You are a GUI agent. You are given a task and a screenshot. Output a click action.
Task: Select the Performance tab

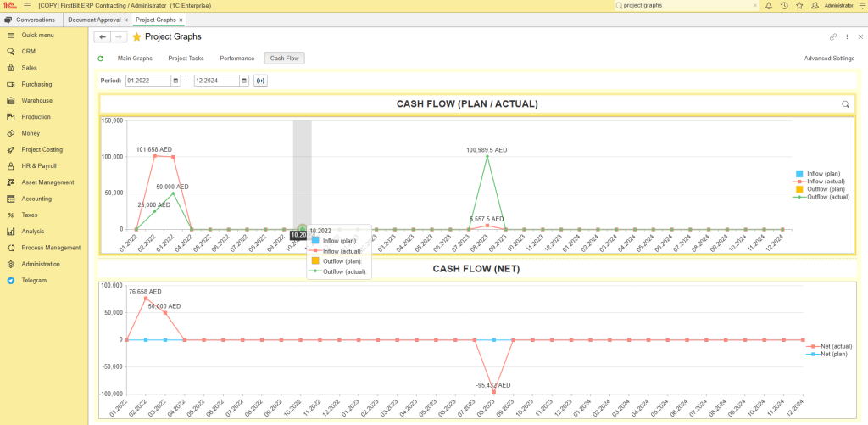(237, 59)
